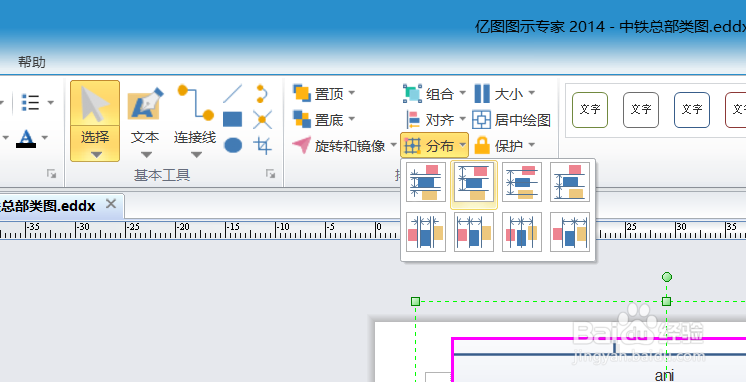Expand the 对齐 dropdown arrow

[462, 119]
